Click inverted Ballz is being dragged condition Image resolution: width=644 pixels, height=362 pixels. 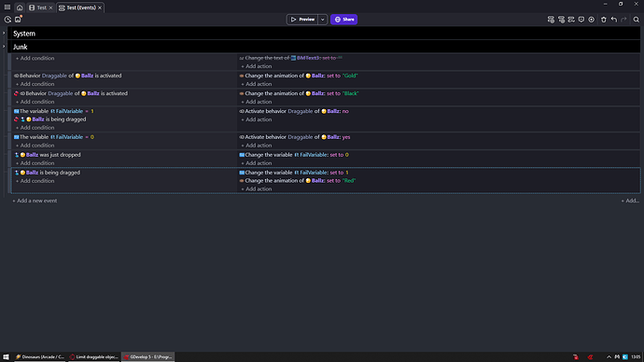point(49,119)
